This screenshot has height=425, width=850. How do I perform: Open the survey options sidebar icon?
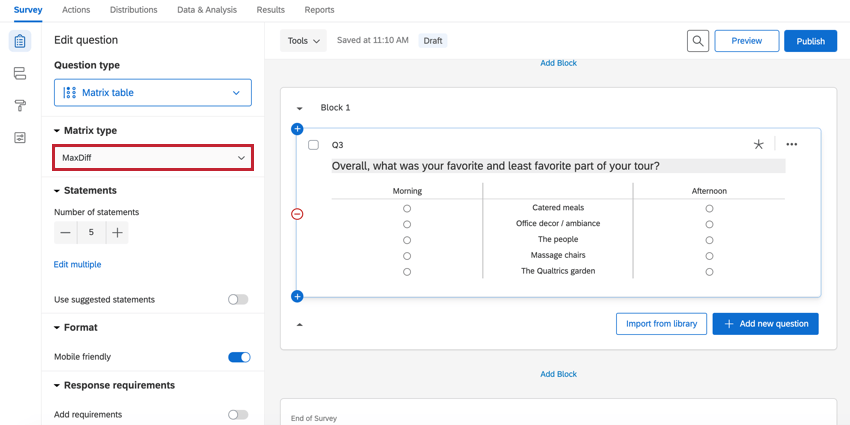pyautogui.click(x=20, y=138)
